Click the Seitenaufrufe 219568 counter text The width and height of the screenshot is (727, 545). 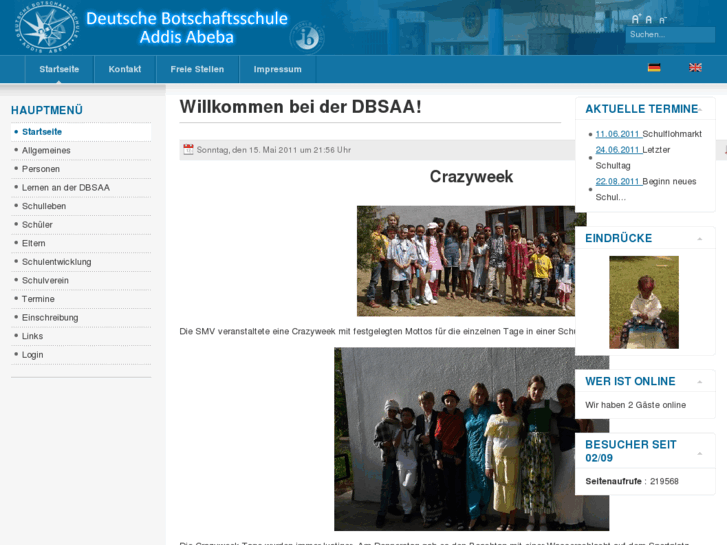click(631, 481)
